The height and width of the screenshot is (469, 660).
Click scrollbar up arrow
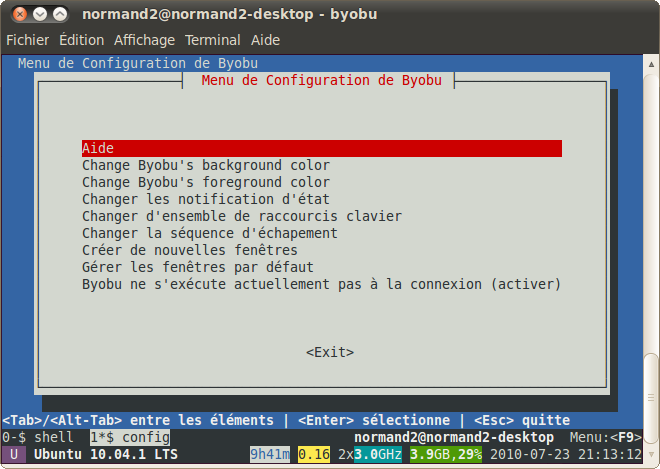(x=651, y=64)
